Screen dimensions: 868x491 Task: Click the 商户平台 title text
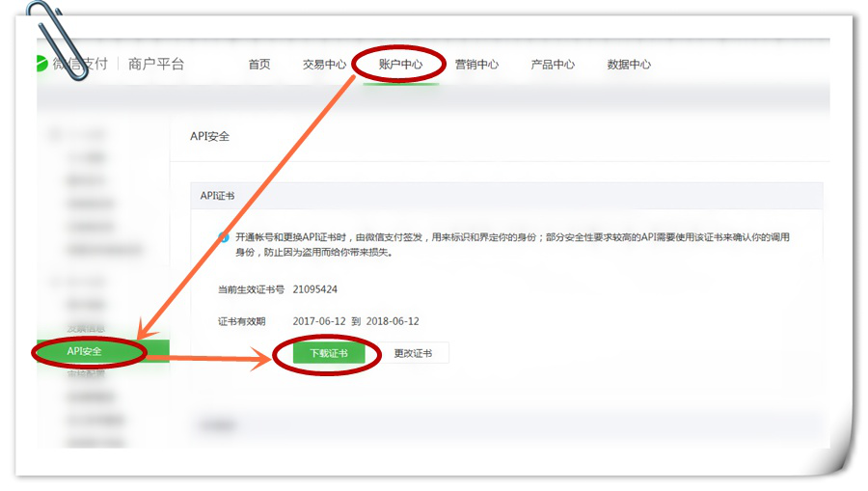tap(156, 65)
